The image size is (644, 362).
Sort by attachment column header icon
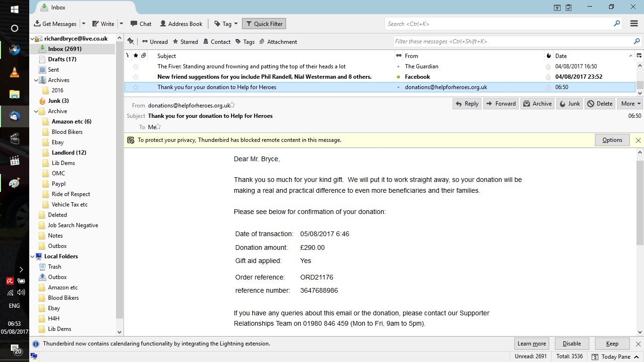pos(144,56)
